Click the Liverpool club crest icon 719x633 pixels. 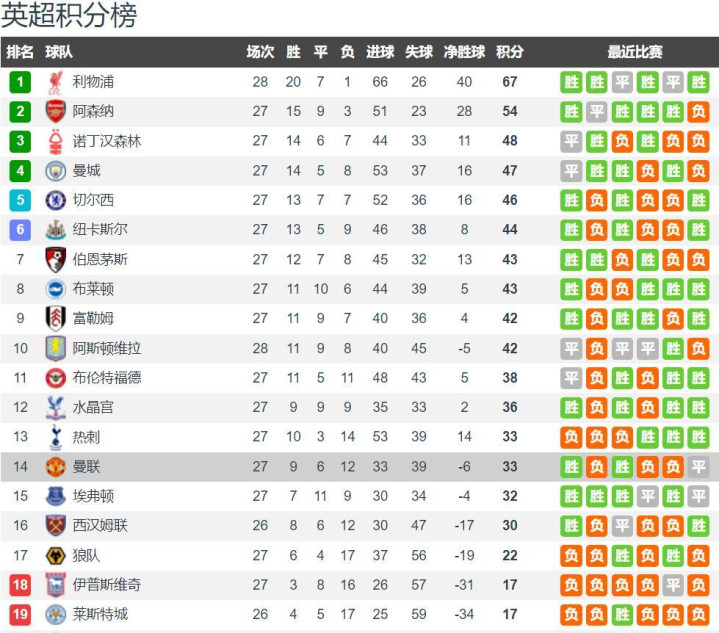pos(55,83)
